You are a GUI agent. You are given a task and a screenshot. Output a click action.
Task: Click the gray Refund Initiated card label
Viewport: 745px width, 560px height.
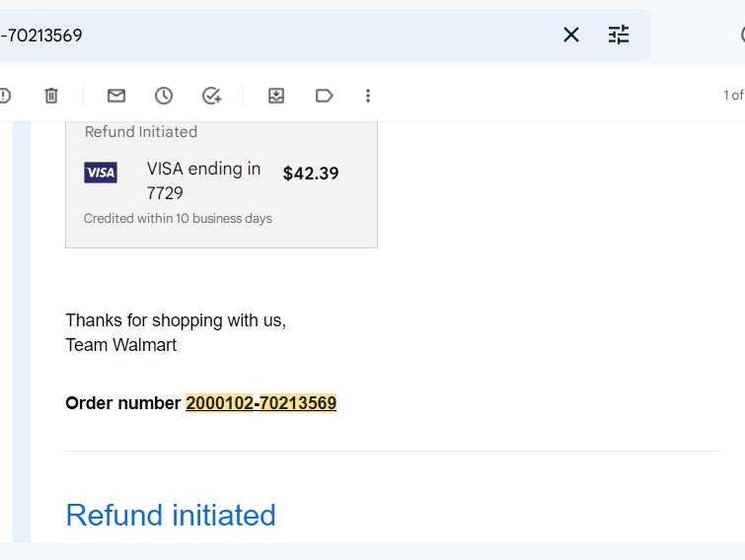(x=141, y=131)
